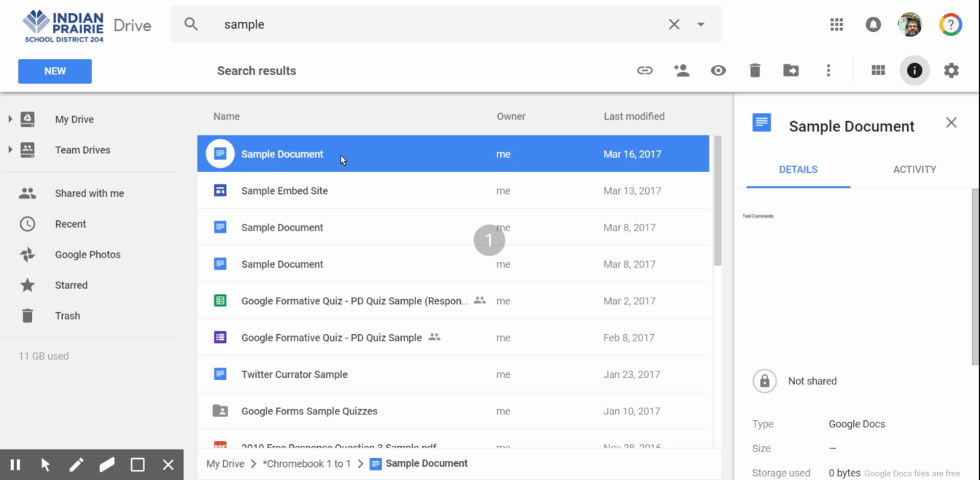980x480 pixels.
Task: Click the 11 GB used storage link
Action: tap(44, 356)
